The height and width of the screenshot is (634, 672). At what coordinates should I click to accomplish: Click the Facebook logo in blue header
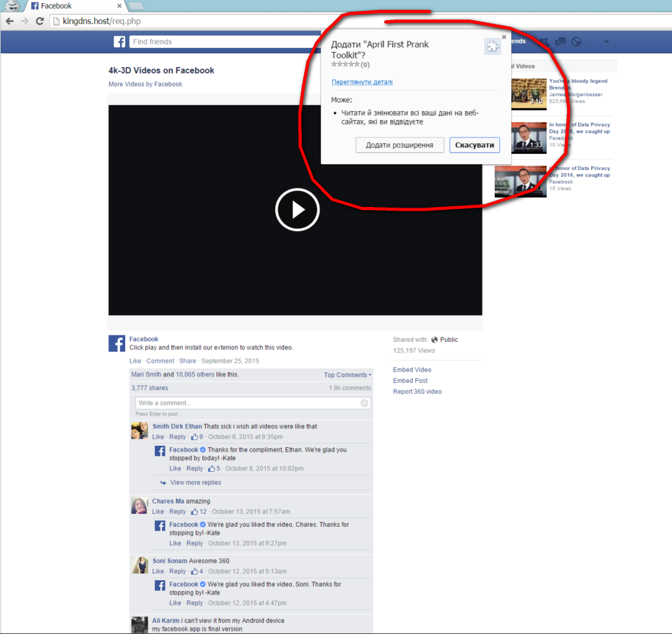click(119, 42)
